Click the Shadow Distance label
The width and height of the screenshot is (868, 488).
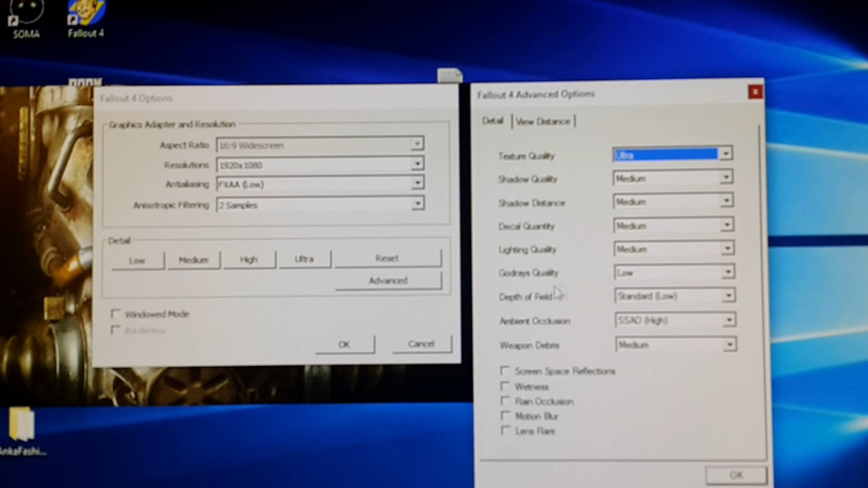click(x=531, y=203)
